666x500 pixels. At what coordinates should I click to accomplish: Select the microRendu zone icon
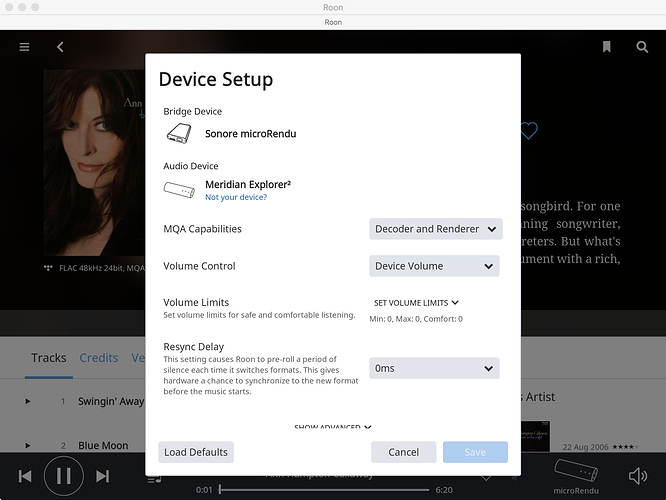(576, 470)
